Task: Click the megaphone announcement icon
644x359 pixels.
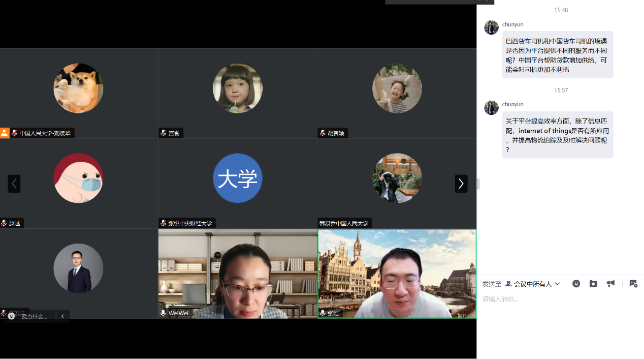Action: click(610, 284)
